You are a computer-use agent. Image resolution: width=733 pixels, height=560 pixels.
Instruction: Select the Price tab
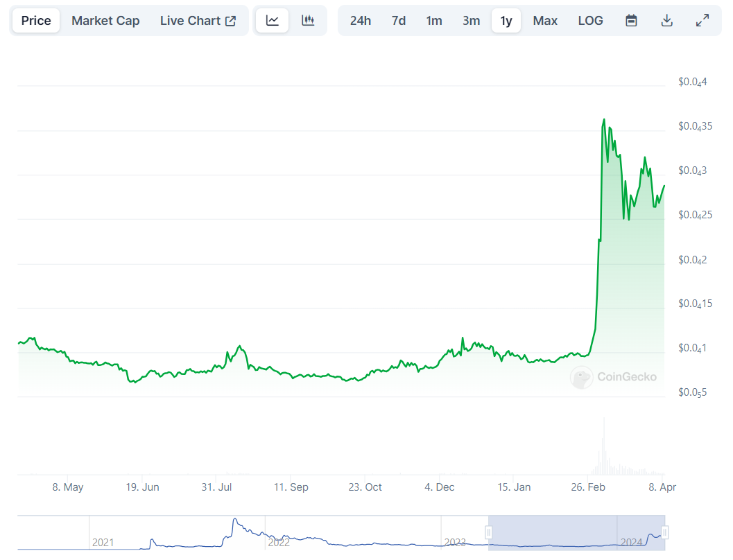36,21
